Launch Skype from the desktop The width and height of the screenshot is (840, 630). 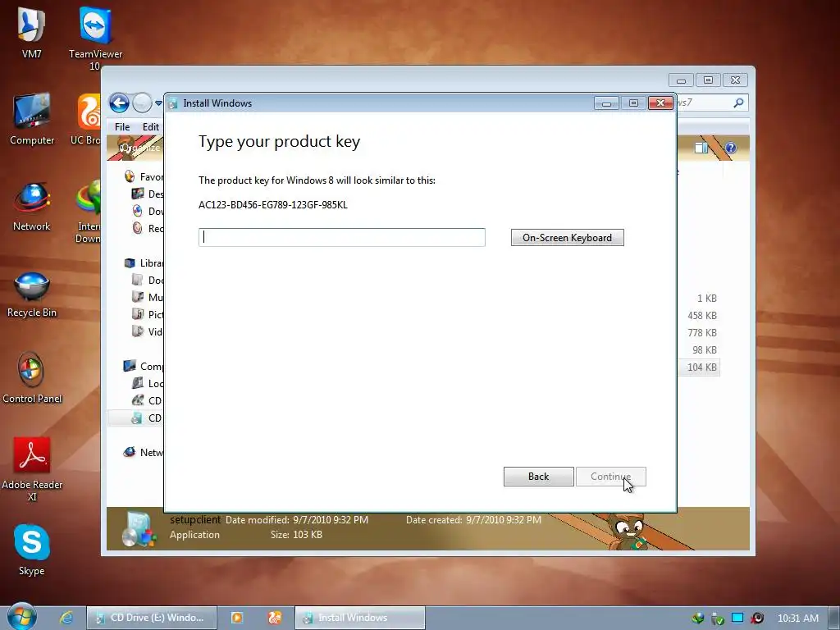pyautogui.click(x=32, y=549)
